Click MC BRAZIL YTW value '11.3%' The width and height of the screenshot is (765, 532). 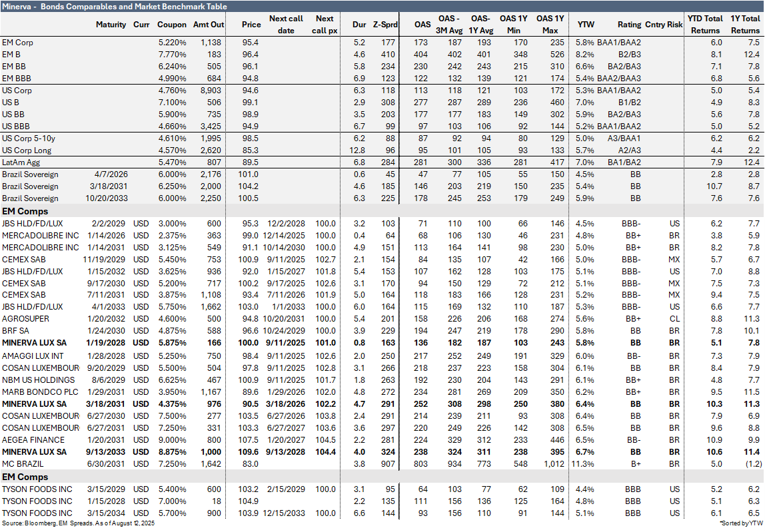click(582, 464)
